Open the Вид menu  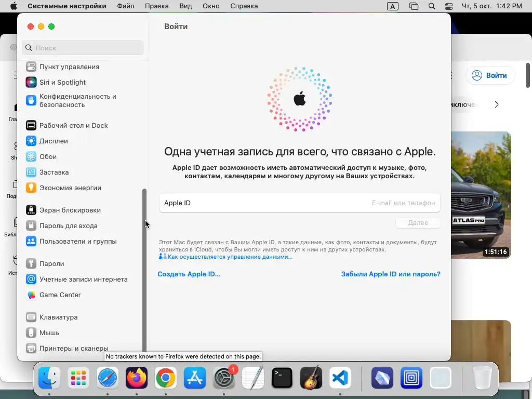pyautogui.click(x=185, y=6)
